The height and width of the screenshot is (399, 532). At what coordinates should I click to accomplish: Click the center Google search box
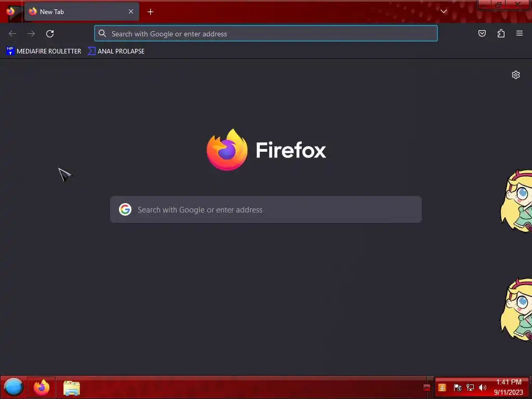(x=266, y=210)
